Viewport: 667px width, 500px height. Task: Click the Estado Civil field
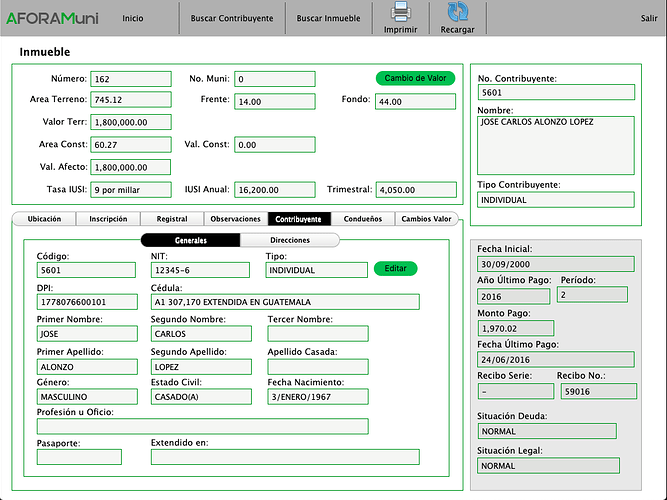[x=201, y=397]
